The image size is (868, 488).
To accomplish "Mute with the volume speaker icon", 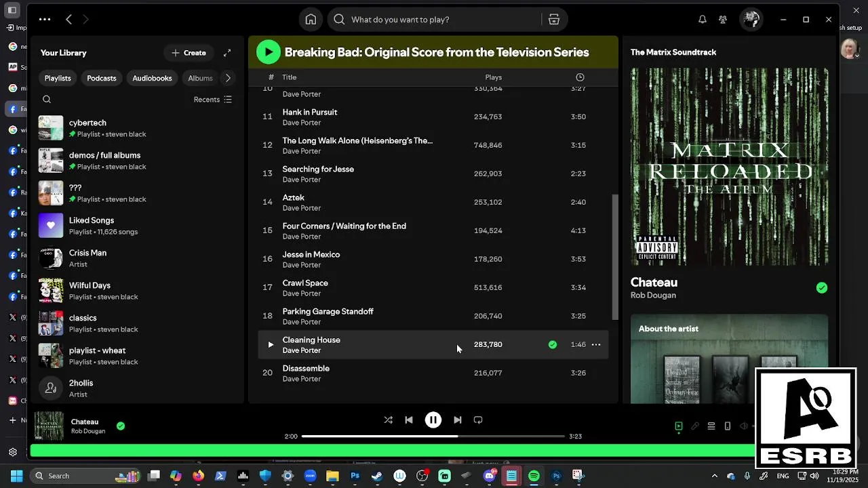I will (x=744, y=426).
